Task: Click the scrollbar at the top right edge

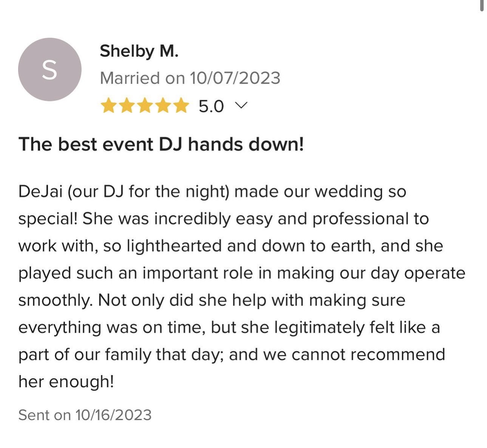Action: pyautogui.click(x=482, y=6)
